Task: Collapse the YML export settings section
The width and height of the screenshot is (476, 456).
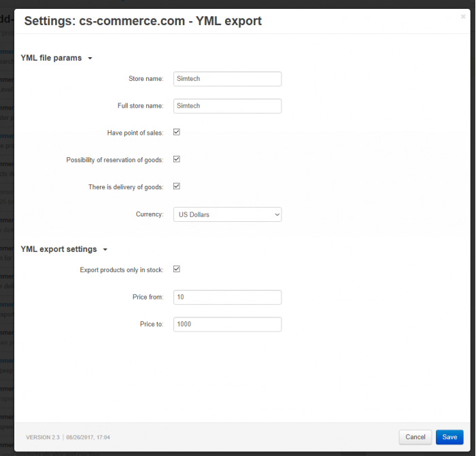Action: pos(64,249)
